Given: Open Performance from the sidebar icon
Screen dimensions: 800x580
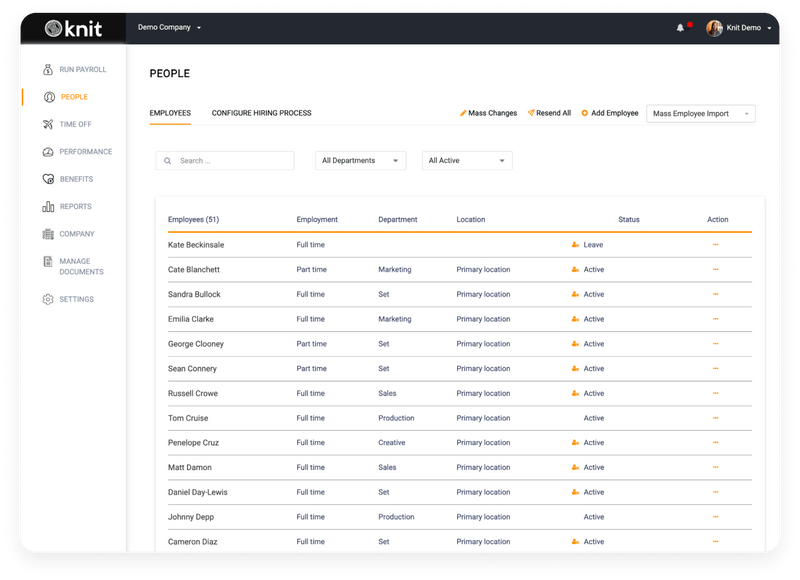Looking at the screenshot, I should coord(46,151).
